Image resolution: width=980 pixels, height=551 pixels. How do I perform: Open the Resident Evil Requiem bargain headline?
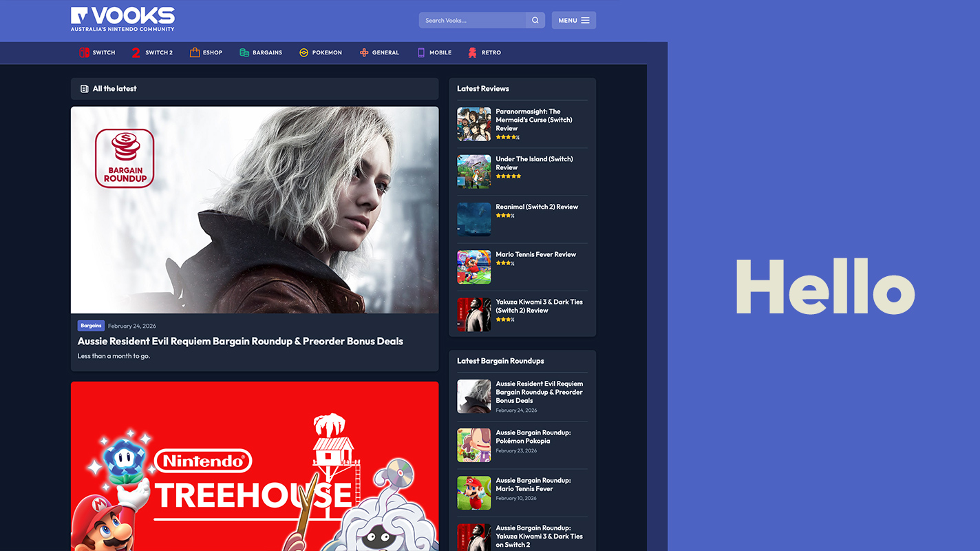pos(240,341)
